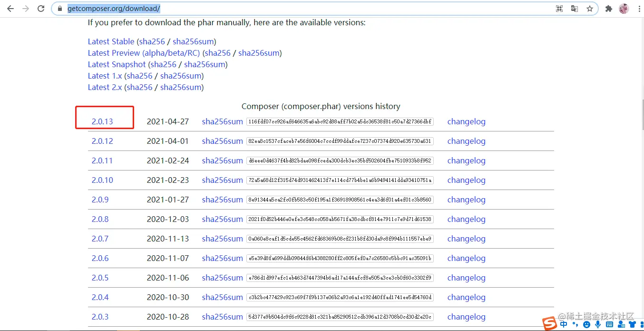This screenshot has width=644, height=331.
Task: Open sha256 link for Latest Stable
Action: point(152,41)
